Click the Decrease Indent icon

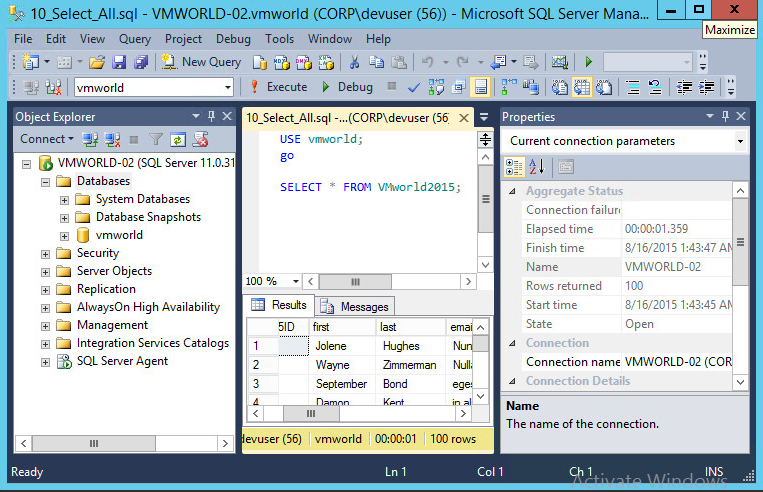(684, 88)
